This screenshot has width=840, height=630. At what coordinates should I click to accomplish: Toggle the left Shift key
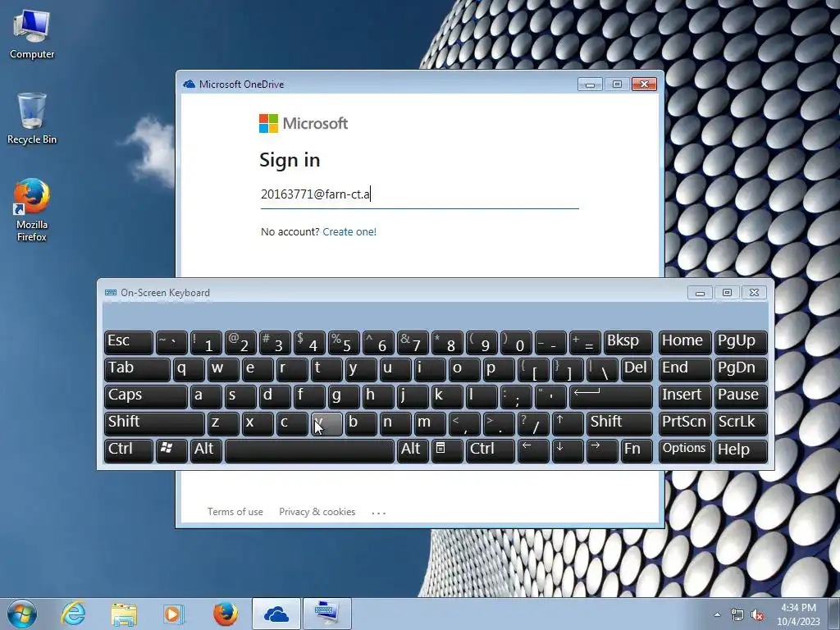click(x=154, y=423)
